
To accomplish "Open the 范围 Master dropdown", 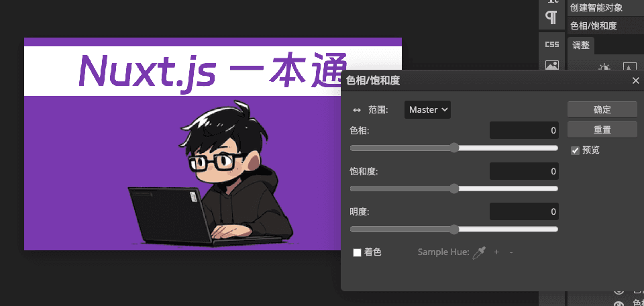I will (x=427, y=109).
